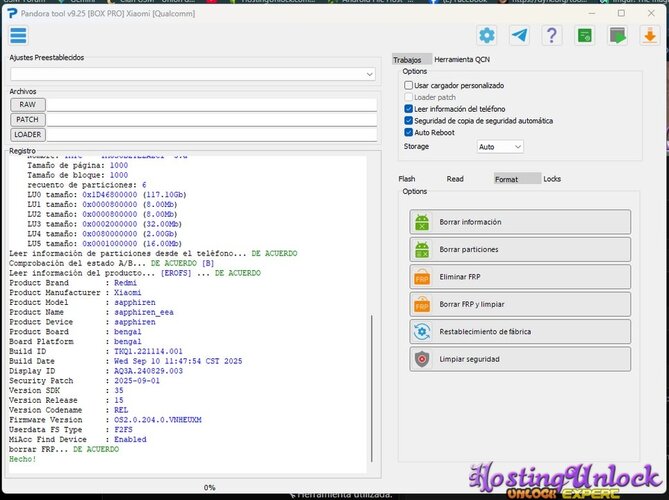Click the RAW file button
The width and height of the screenshot is (669, 500).
28,105
